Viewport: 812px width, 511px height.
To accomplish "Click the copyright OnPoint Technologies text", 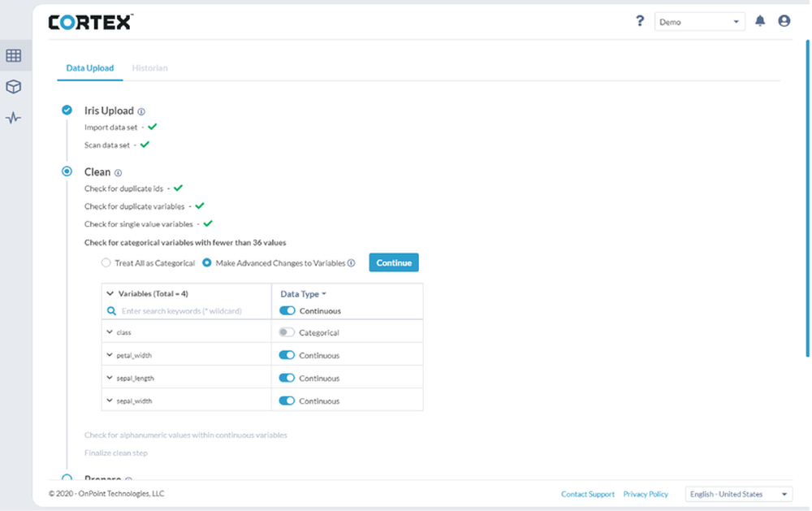I will tap(106, 493).
